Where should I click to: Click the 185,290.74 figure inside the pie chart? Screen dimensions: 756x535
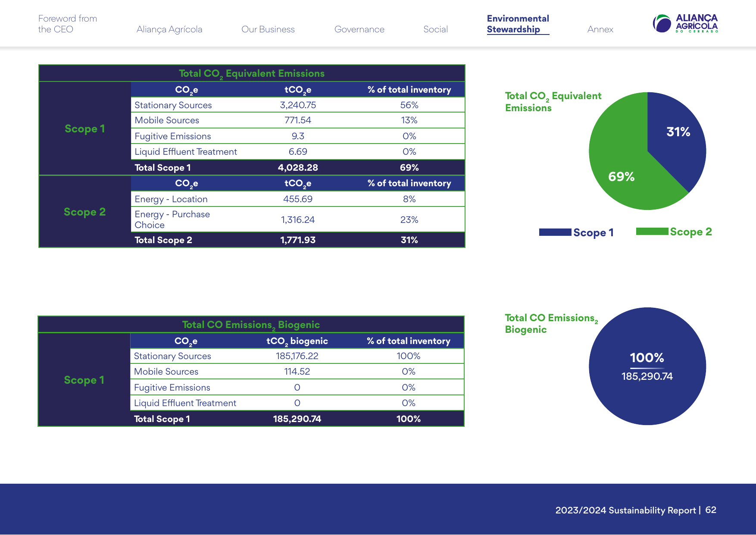click(x=647, y=376)
